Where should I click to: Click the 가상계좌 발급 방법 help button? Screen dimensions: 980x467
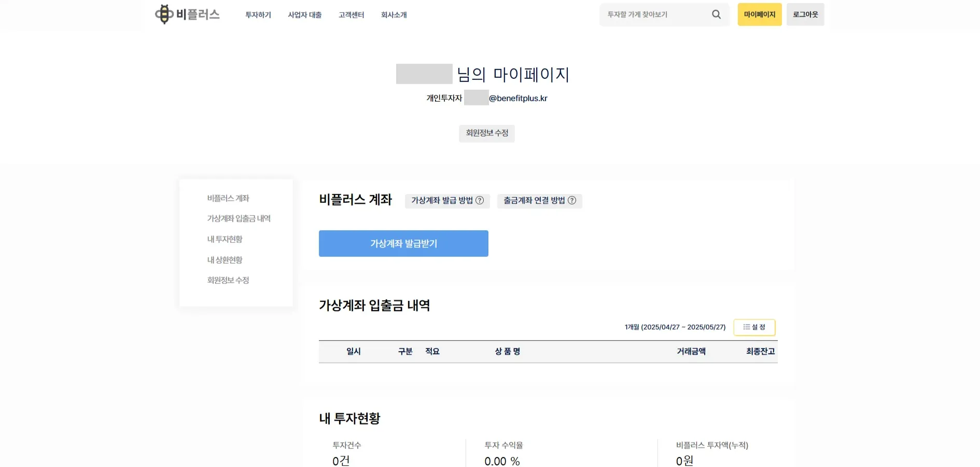tap(447, 201)
